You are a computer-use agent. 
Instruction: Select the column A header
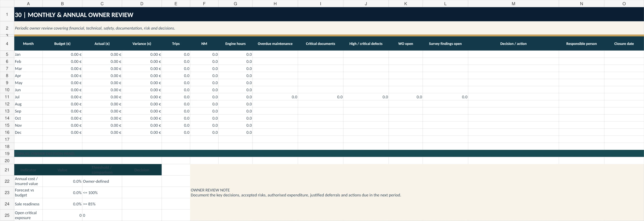[x=28, y=4]
